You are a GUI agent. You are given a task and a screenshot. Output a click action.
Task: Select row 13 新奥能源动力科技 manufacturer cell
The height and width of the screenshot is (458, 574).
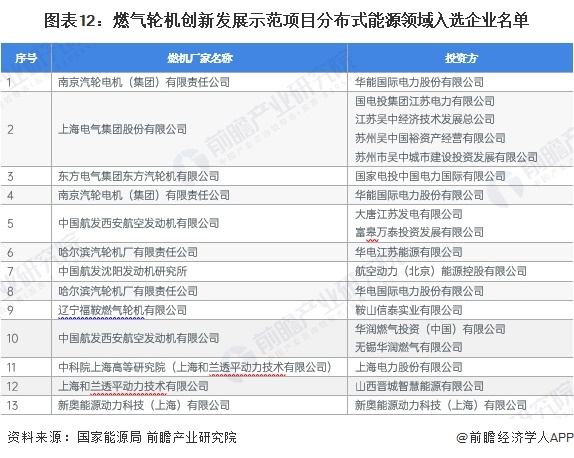click(200, 405)
